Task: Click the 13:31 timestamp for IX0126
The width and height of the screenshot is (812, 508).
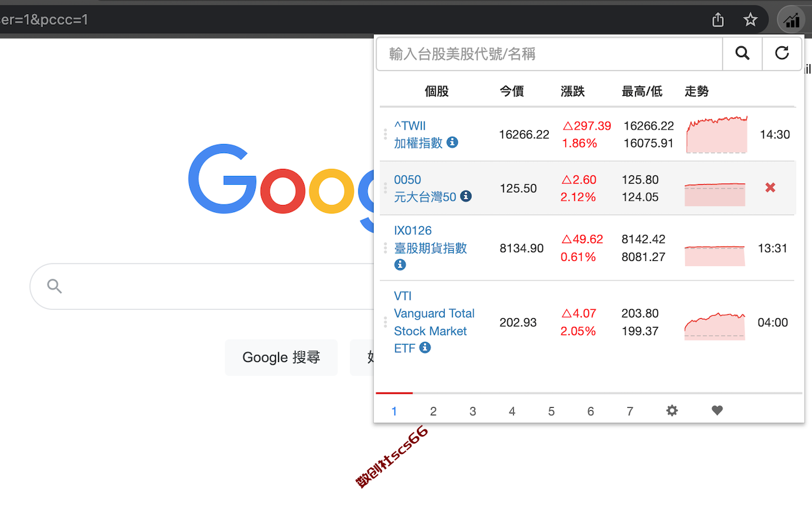Action: pyautogui.click(x=773, y=248)
